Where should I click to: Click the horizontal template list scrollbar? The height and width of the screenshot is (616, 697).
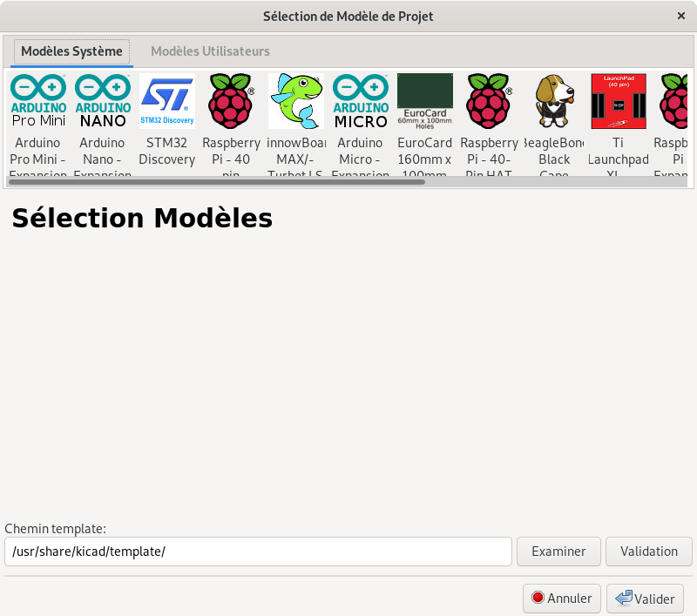click(x=217, y=182)
